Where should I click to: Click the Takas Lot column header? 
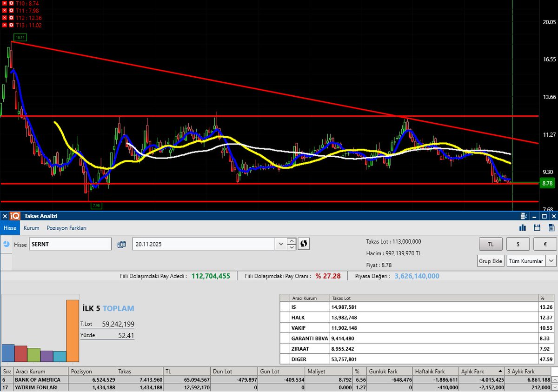tap(433, 298)
